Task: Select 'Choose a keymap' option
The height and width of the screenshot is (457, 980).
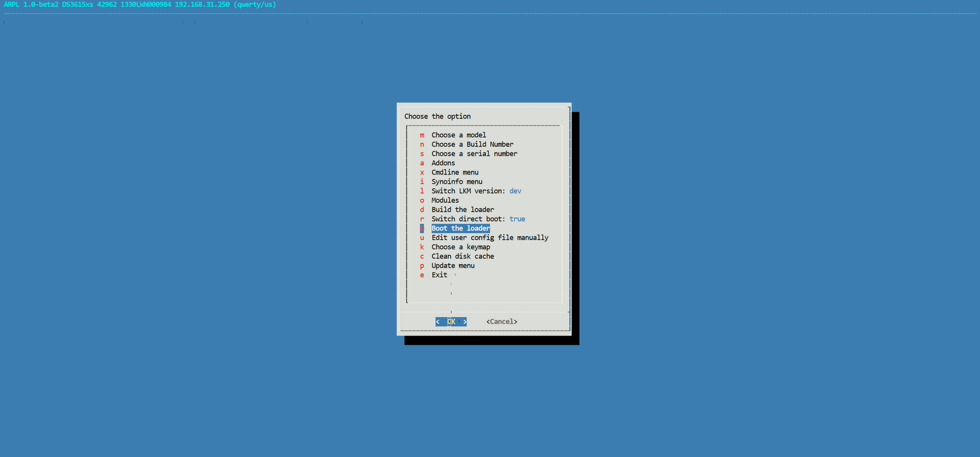Action: (455, 247)
